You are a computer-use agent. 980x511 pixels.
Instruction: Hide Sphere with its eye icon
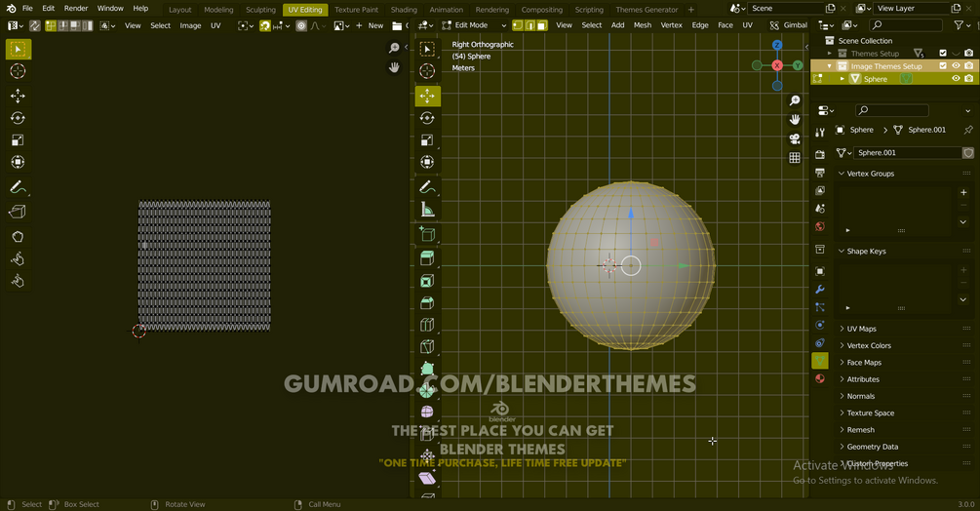point(956,79)
